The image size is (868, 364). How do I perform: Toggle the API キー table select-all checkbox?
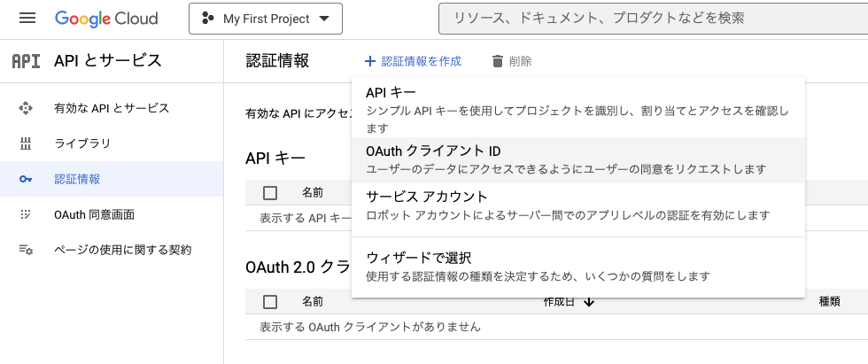270,193
